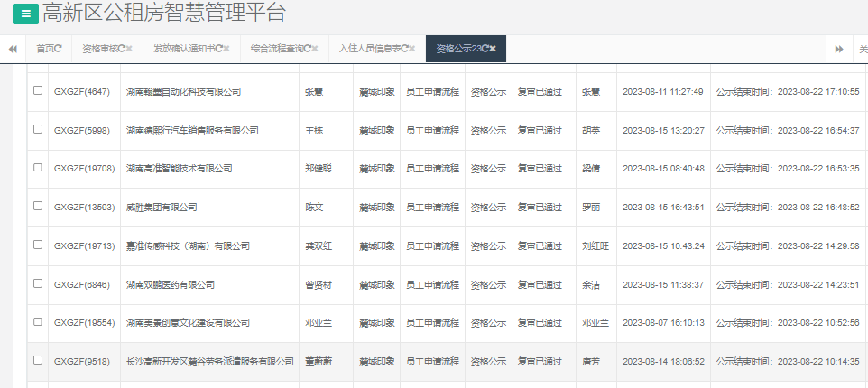
Task: Click handler name 唐芳
Action: click(591, 362)
